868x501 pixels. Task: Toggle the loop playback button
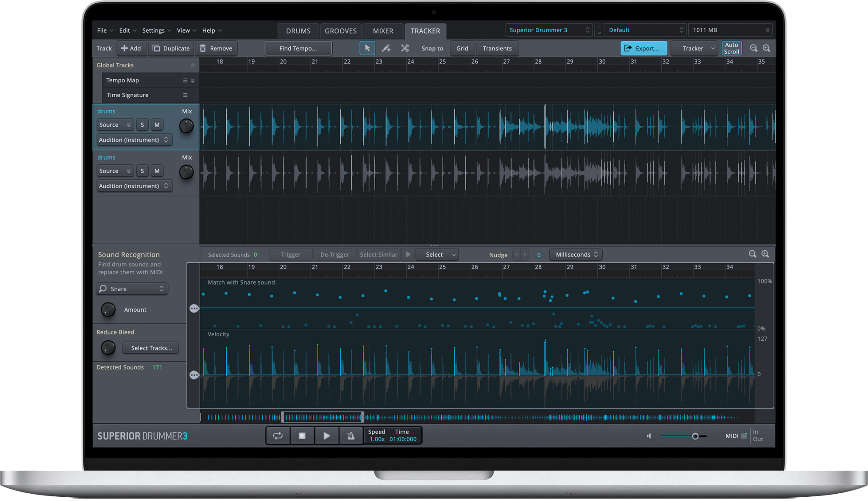[278, 436]
